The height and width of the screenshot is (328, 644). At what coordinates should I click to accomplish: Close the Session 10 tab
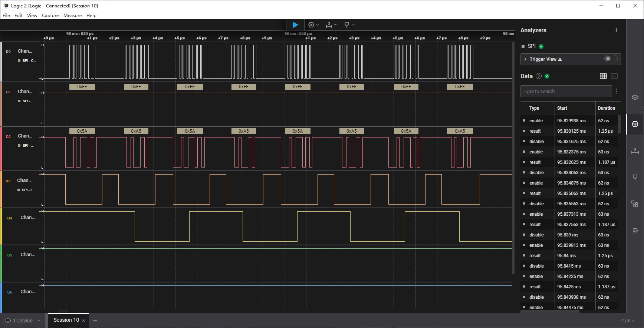pos(83,321)
